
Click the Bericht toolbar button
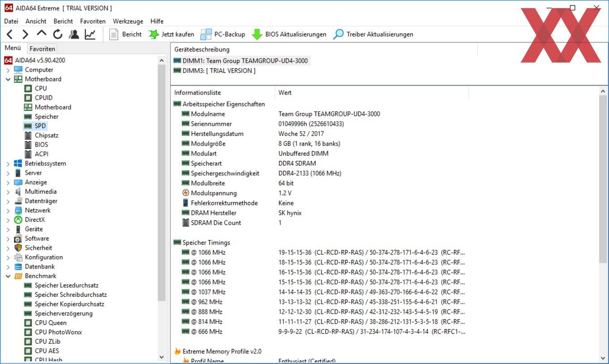point(125,34)
